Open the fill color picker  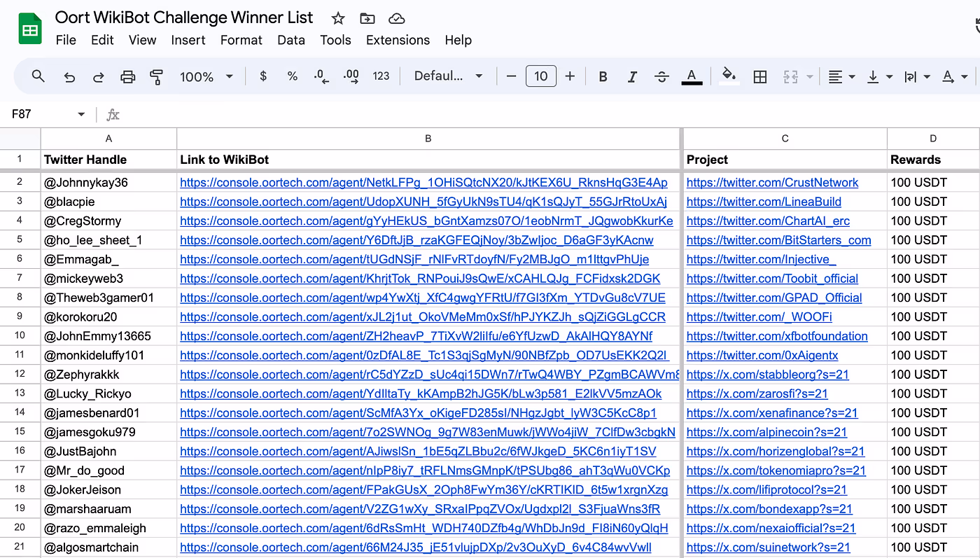tap(729, 76)
